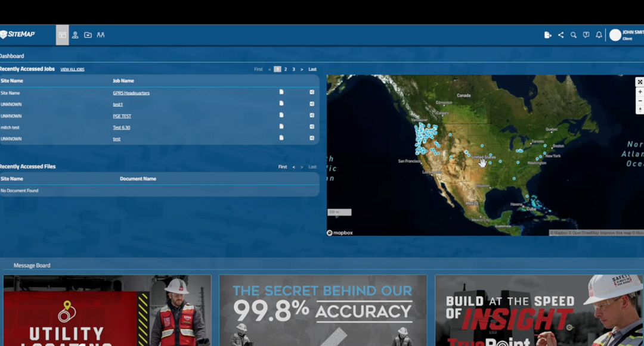The height and width of the screenshot is (346, 644).
Task: Share the GPRS Headquarters job
Action: [x=312, y=92]
